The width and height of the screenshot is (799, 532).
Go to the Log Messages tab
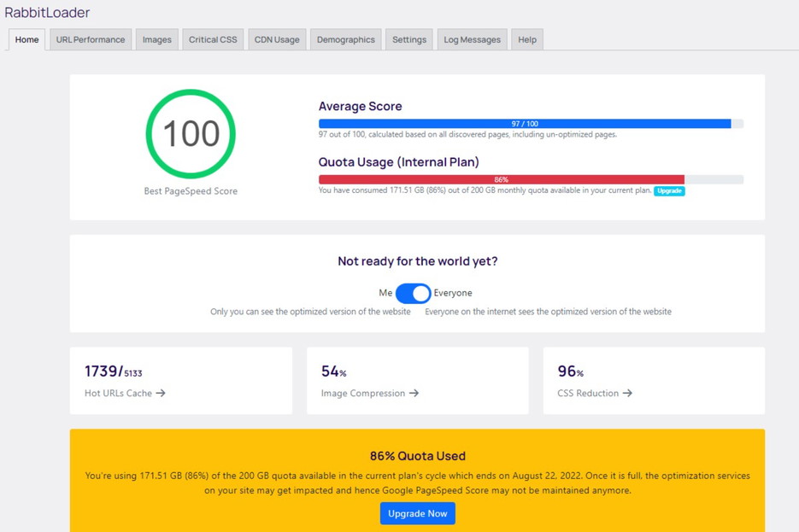[x=472, y=39]
